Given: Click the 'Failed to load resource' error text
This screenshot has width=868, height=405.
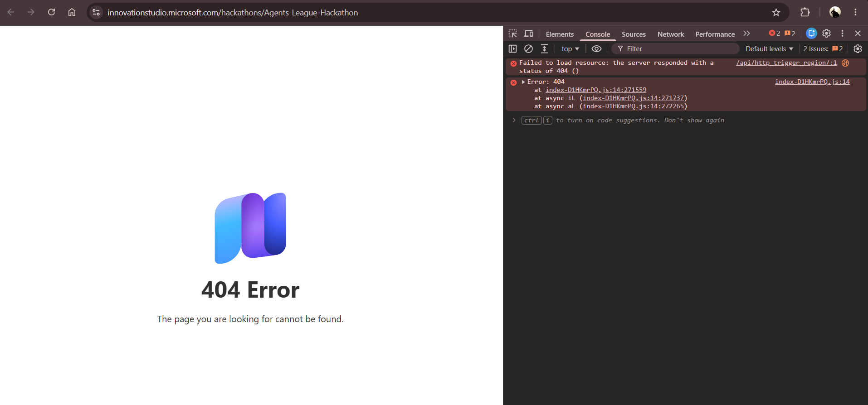Looking at the screenshot, I should click(x=616, y=67).
